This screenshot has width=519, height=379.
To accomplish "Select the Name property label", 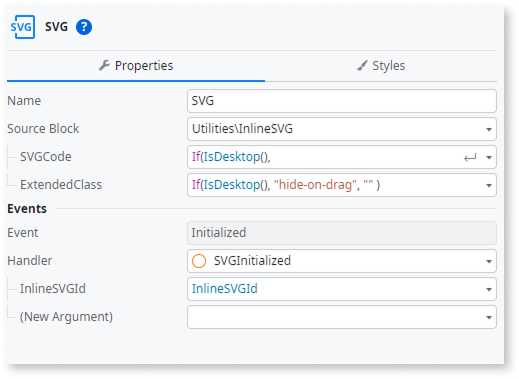I will [x=24, y=101].
